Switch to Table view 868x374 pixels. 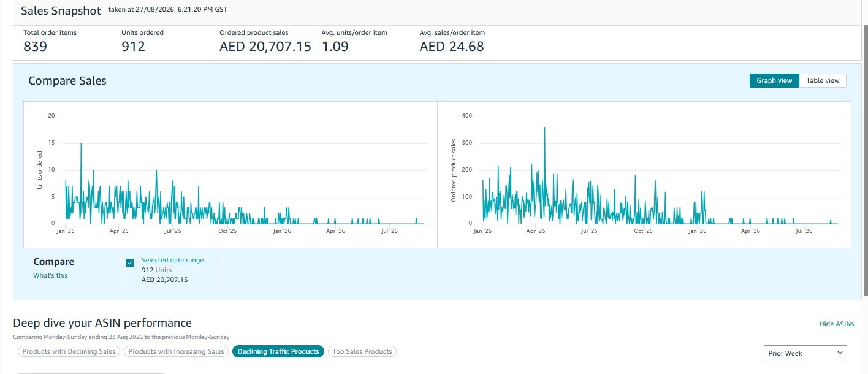823,80
